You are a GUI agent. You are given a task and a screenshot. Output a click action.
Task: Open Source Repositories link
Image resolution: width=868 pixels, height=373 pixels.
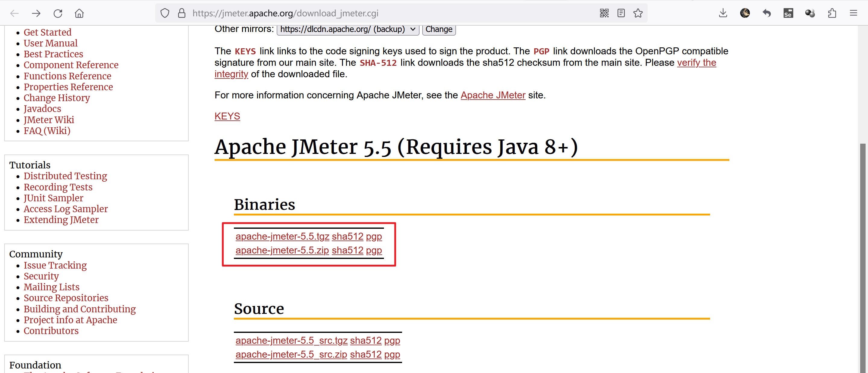coord(66,298)
